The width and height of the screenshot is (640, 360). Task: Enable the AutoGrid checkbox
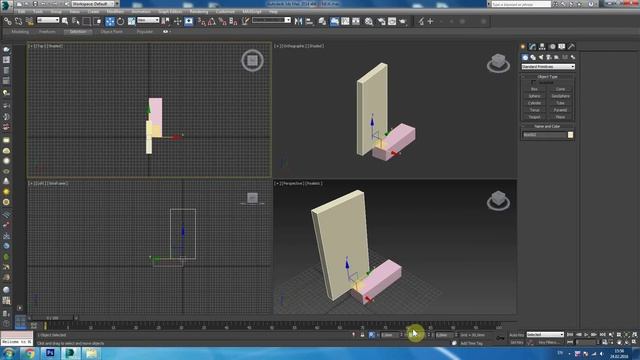(534, 82)
